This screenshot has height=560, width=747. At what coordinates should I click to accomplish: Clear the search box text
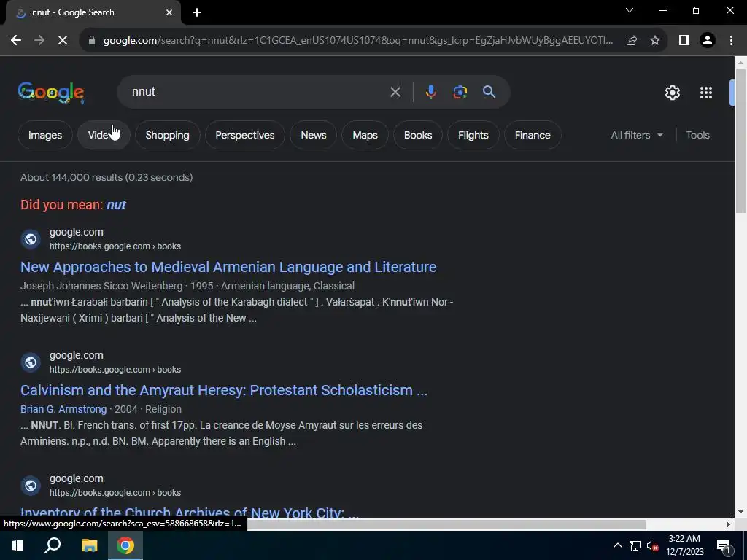pyautogui.click(x=395, y=92)
